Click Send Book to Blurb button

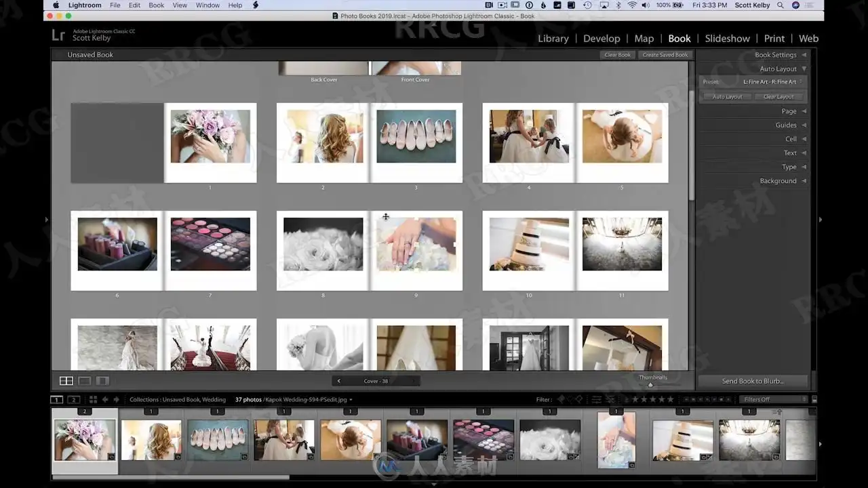753,381
